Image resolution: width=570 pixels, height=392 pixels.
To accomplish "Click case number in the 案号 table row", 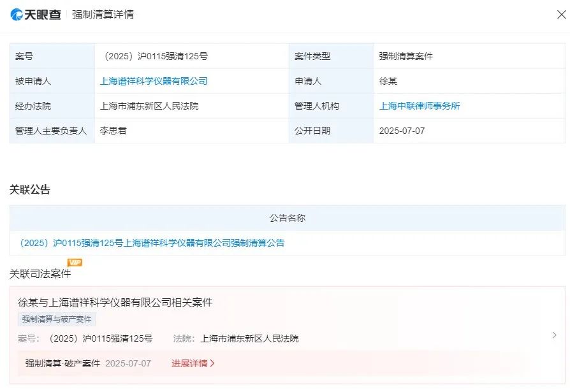I will [154, 56].
